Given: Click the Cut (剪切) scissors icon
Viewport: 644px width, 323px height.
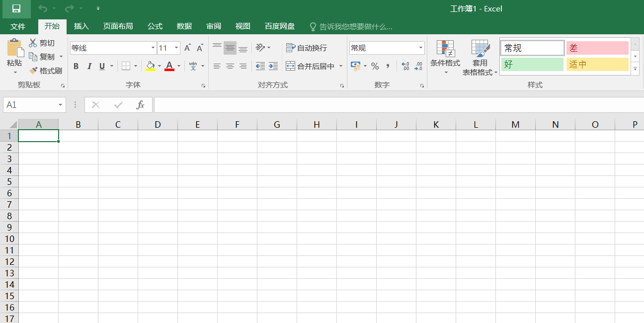Looking at the screenshot, I should click(33, 43).
